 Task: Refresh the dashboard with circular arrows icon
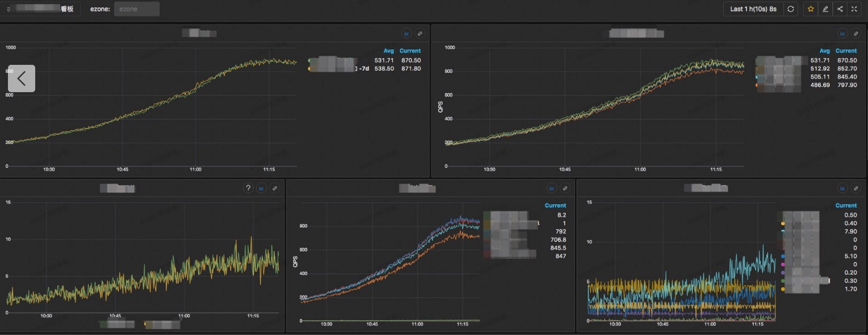(x=790, y=9)
